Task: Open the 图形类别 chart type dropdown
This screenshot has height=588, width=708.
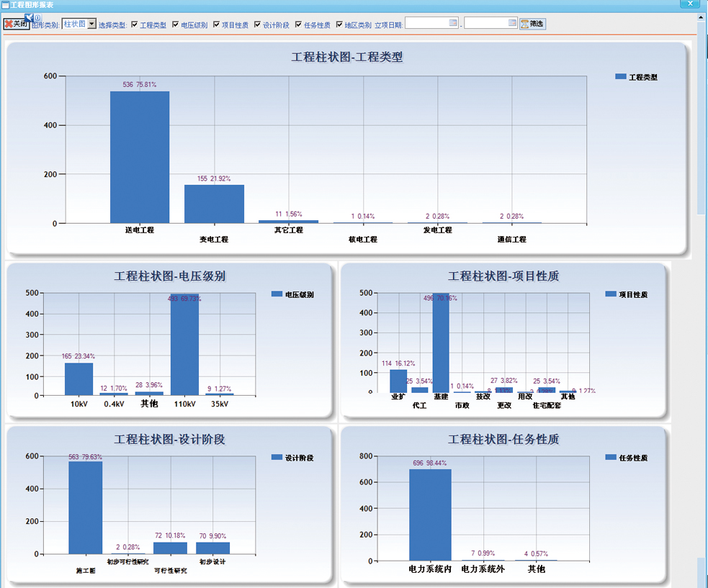Action: coord(91,24)
